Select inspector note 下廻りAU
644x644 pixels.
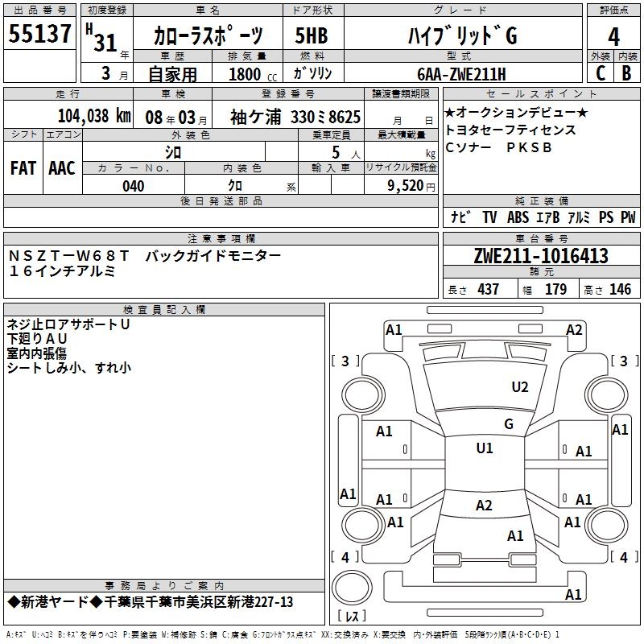[x=37, y=339]
